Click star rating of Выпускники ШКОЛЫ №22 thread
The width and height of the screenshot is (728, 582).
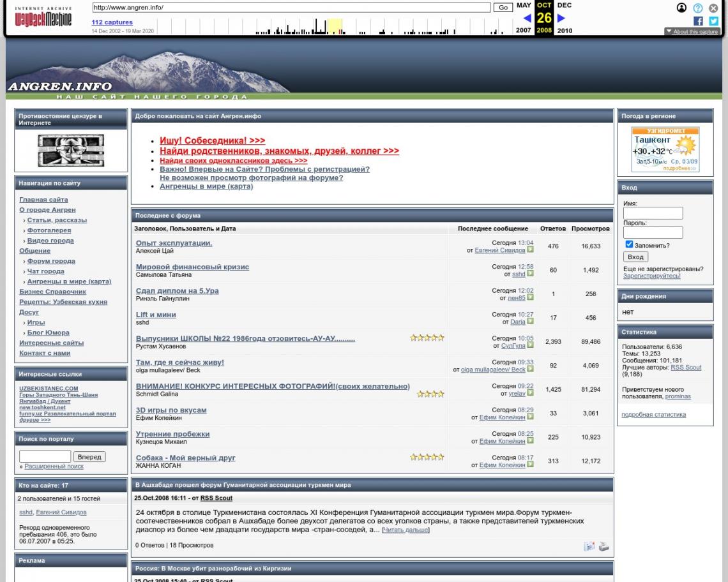pos(427,338)
